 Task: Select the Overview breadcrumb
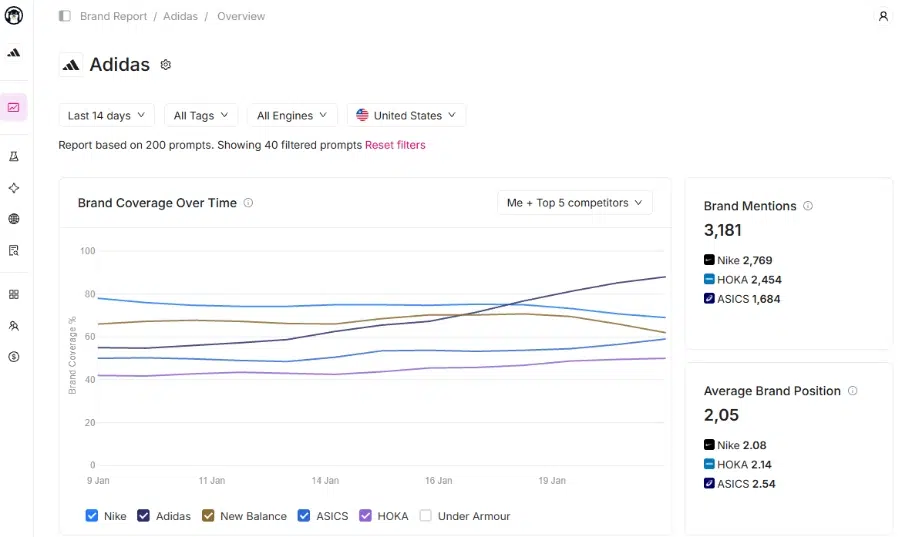241,16
